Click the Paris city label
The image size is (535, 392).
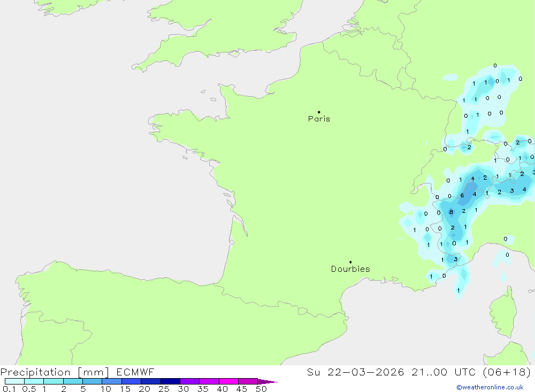[319, 119]
